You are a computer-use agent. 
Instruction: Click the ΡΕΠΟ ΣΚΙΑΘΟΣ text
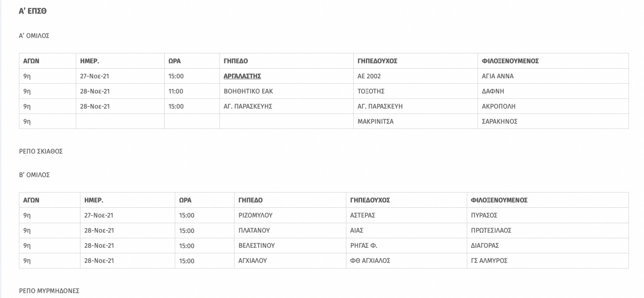[x=40, y=151]
